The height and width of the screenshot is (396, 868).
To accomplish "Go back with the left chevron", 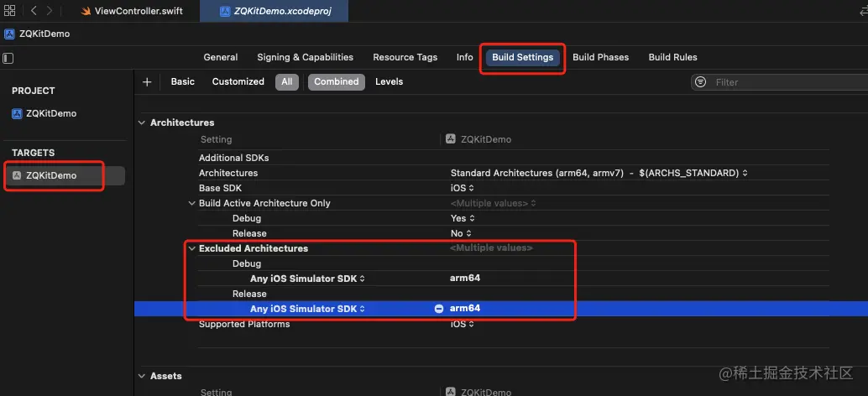I will tap(34, 11).
